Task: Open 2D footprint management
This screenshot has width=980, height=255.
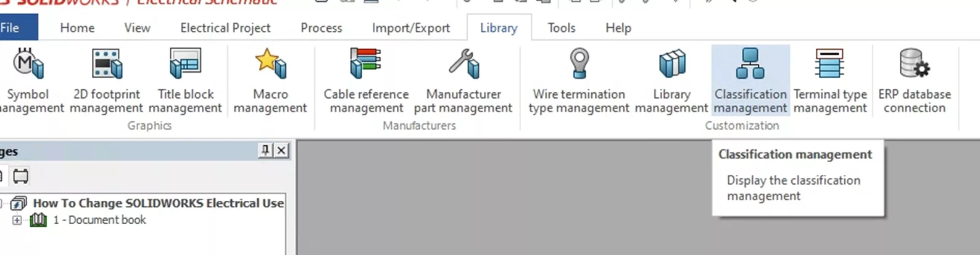Action: pos(106,81)
